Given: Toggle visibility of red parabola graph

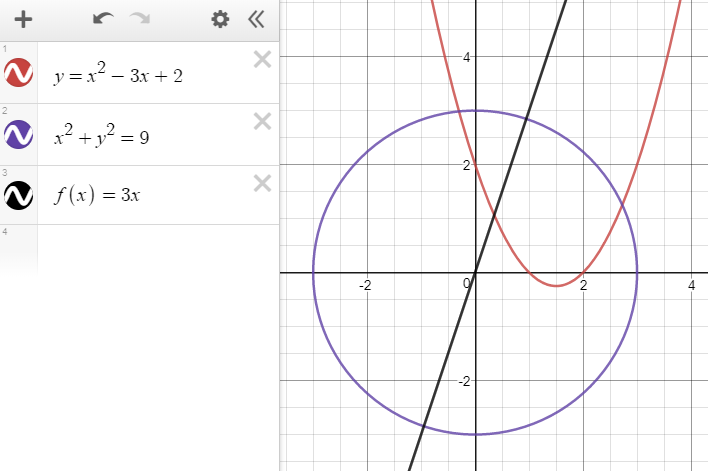Looking at the screenshot, I should [19, 72].
